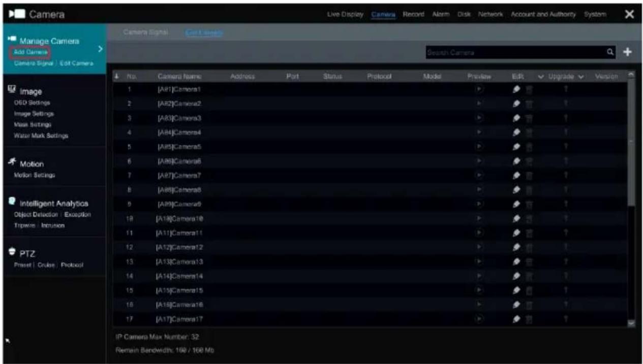Open PTZ Protocol settings

tap(72, 265)
